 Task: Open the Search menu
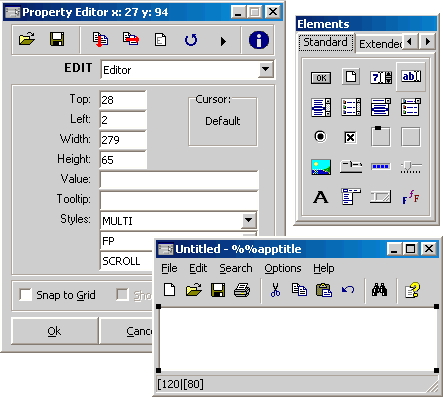pyautogui.click(x=236, y=268)
